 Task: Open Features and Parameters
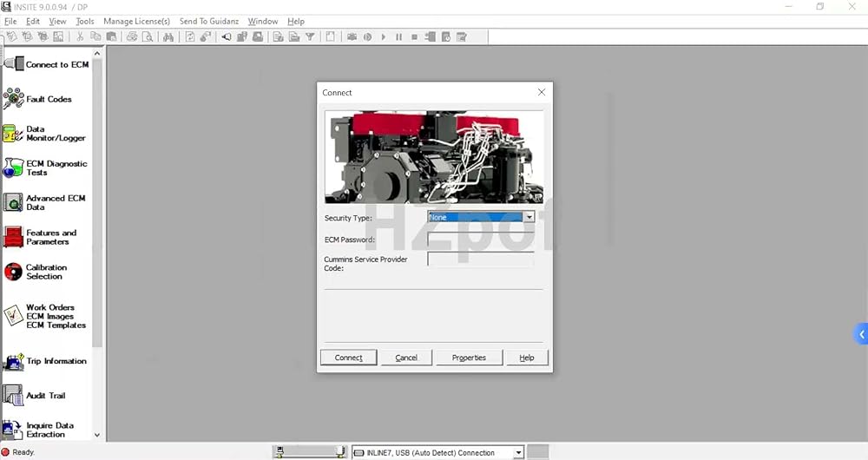point(40,237)
